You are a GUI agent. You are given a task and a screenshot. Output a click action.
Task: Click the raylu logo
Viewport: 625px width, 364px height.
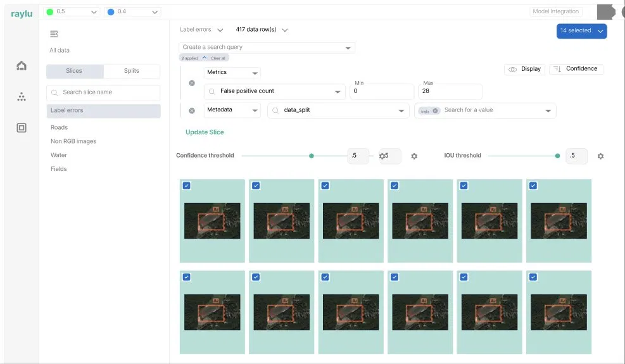coord(22,13)
